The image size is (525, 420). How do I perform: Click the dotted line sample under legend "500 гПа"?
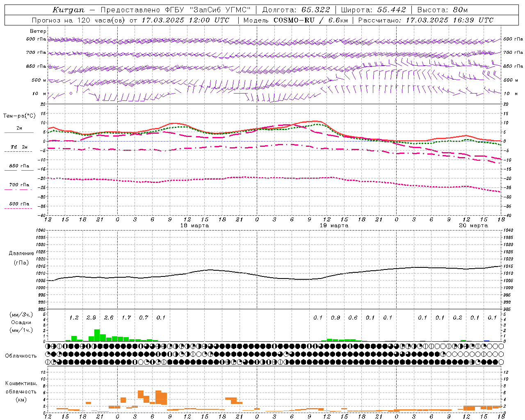tap(19, 208)
